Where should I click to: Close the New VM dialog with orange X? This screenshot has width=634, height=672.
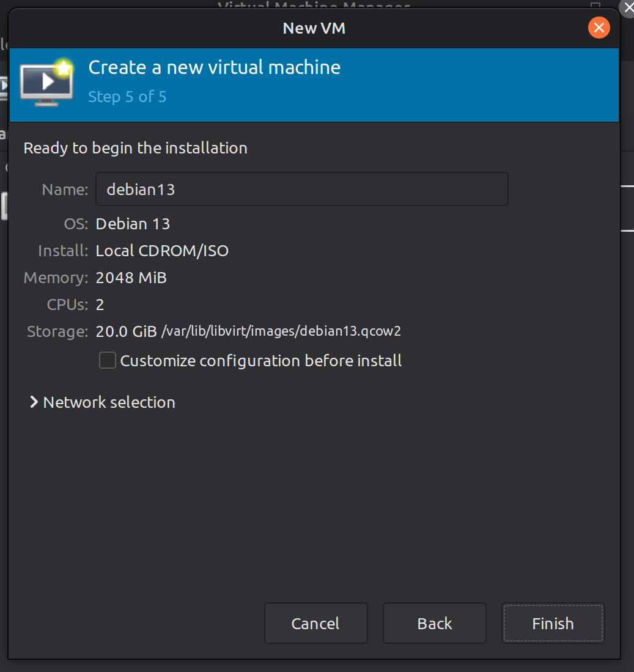599,28
